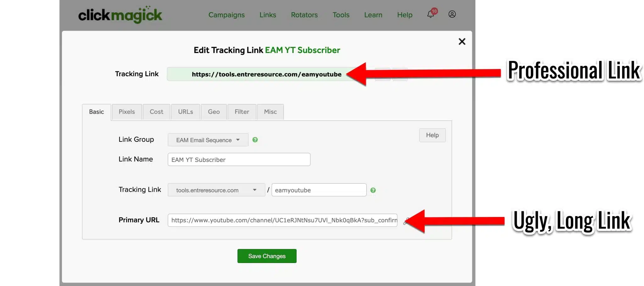
Task: Open the Links menu
Action: [268, 15]
